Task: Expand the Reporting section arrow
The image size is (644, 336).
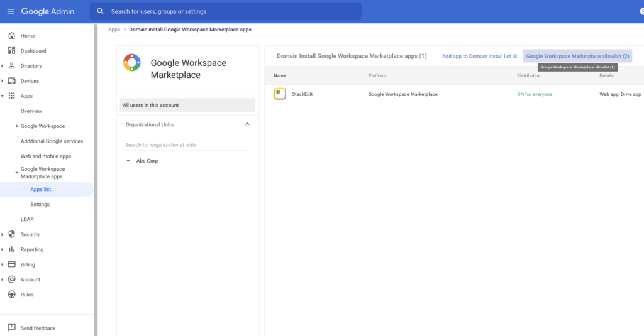Action: pyautogui.click(x=3, y=249)
